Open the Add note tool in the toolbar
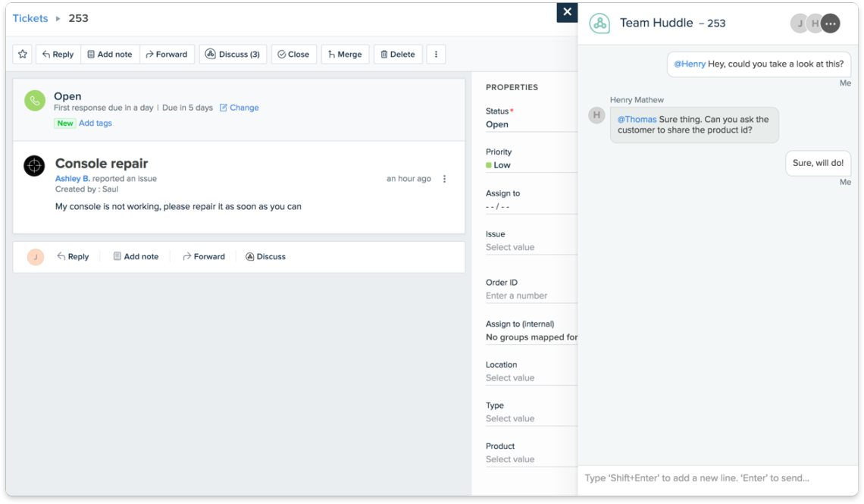This screenshot has height=504, width=864. tap(110, 54)
